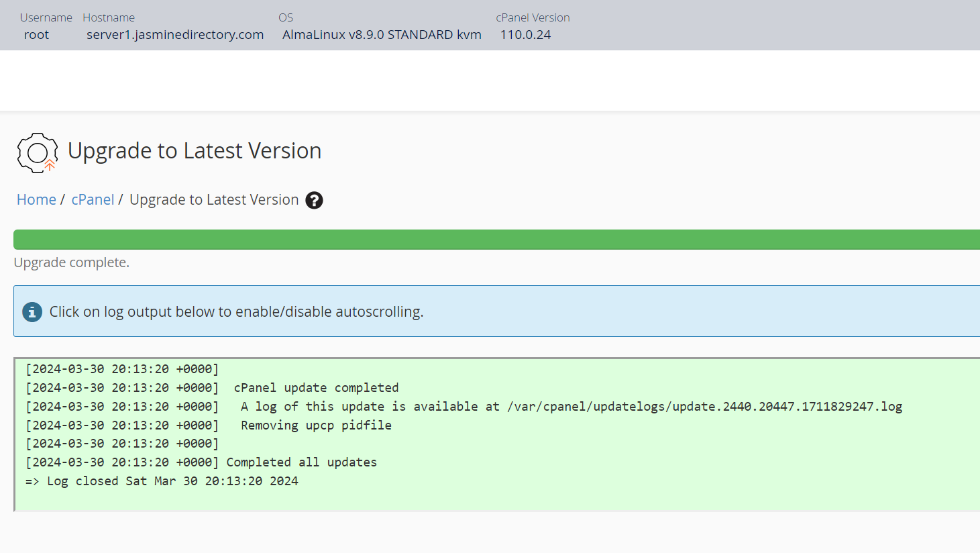Click the Upgrade to Latest Version page heading
Viewport: 980px width, 553px height.
(195, 151)
